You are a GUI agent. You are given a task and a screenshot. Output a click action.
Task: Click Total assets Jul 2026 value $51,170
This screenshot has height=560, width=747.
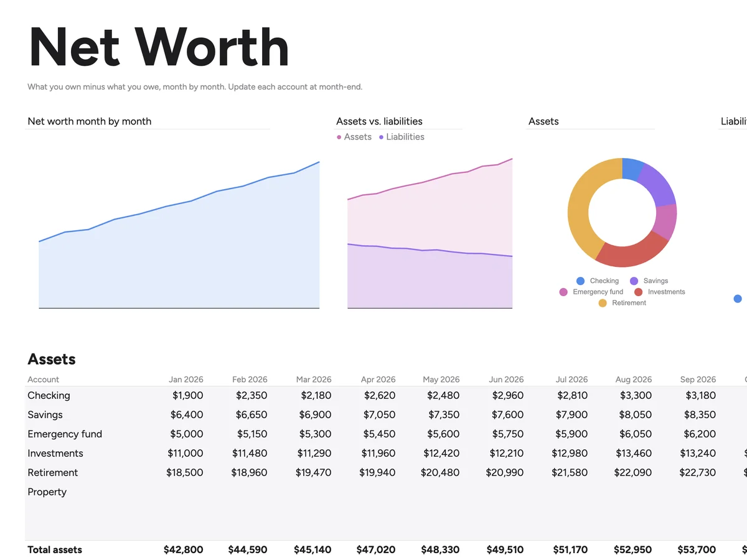click(570, 550)
